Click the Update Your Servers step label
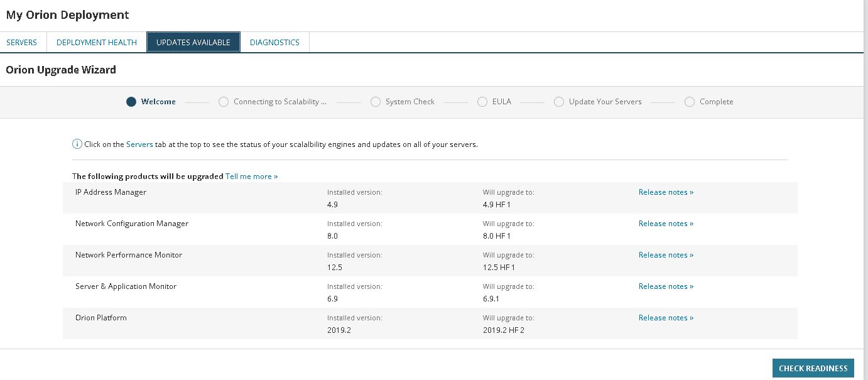 [605, 102]
